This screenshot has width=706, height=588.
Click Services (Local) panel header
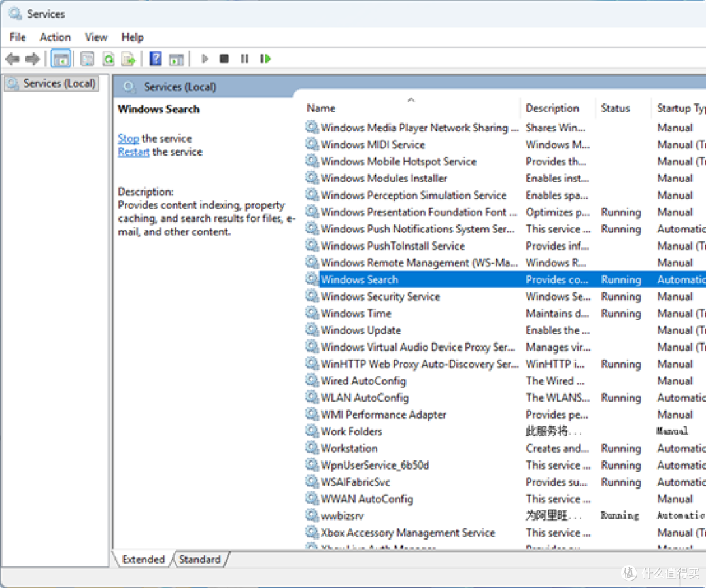pos(180,87)
